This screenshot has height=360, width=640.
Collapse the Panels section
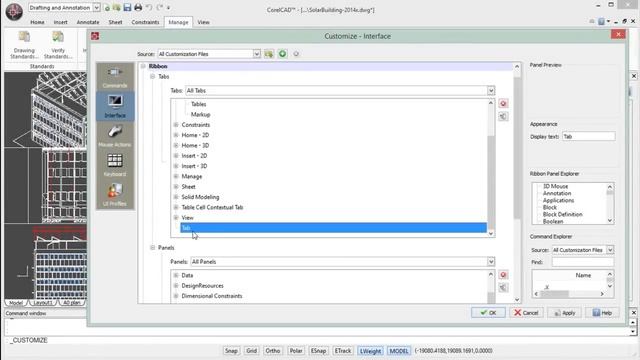pos(153,248)
